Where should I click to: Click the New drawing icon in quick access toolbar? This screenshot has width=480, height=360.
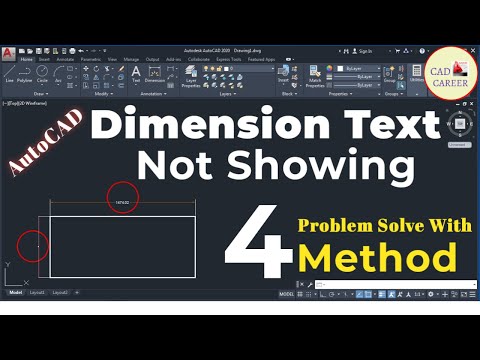(x=22, y=51)
